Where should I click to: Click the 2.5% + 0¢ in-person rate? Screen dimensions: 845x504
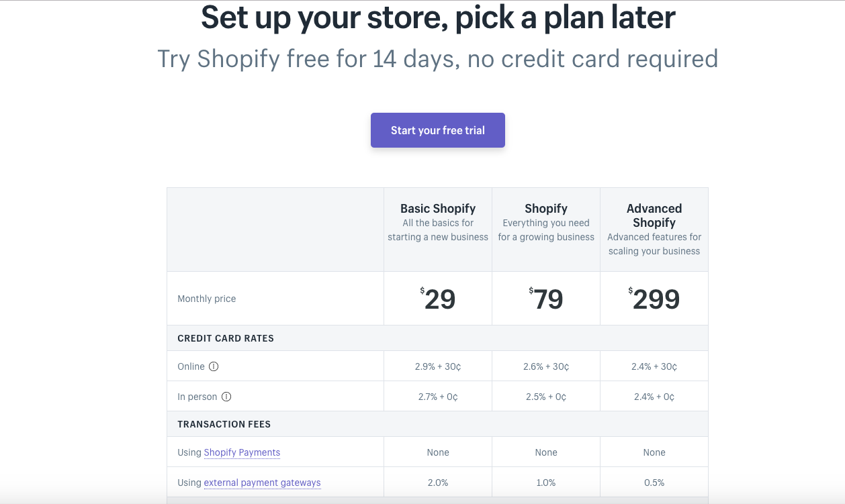coord(546,397)
